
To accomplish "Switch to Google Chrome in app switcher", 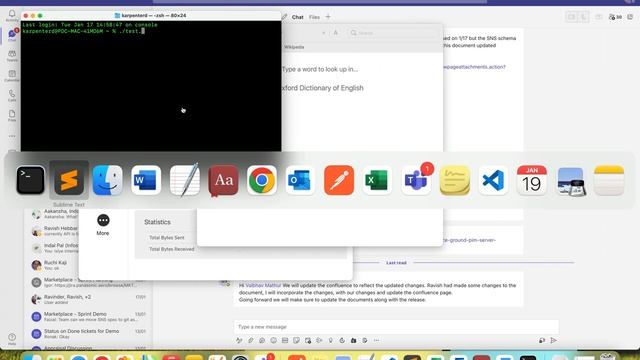I will click(x=262, y=180).
